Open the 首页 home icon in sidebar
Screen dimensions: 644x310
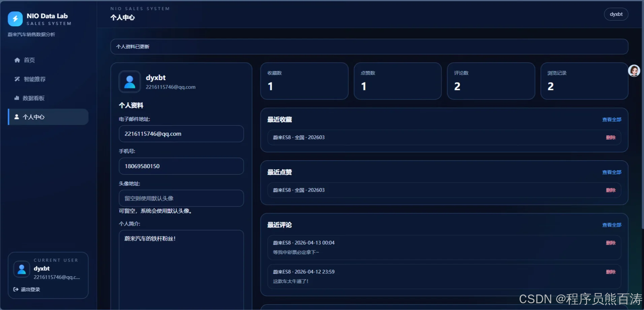[x=17, y=60]
